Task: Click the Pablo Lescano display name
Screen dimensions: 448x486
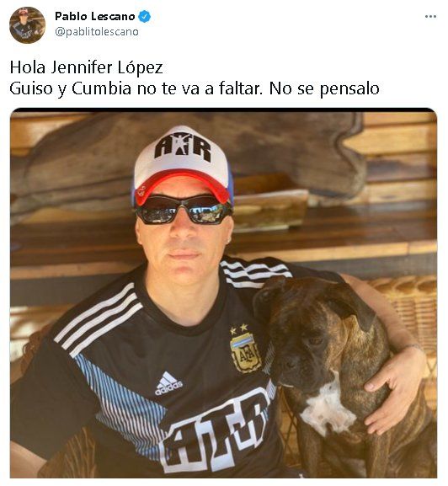Action: tap(95, 17)
